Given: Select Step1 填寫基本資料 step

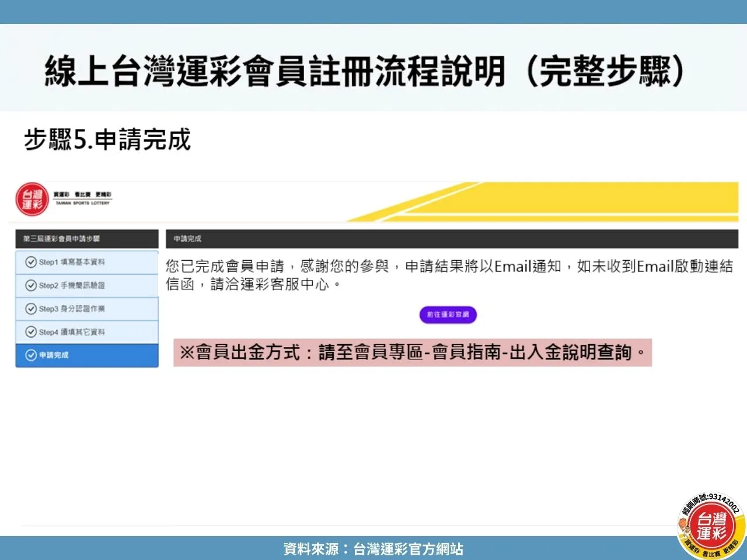Looking at the screenshot, I should tap(87, 262).
